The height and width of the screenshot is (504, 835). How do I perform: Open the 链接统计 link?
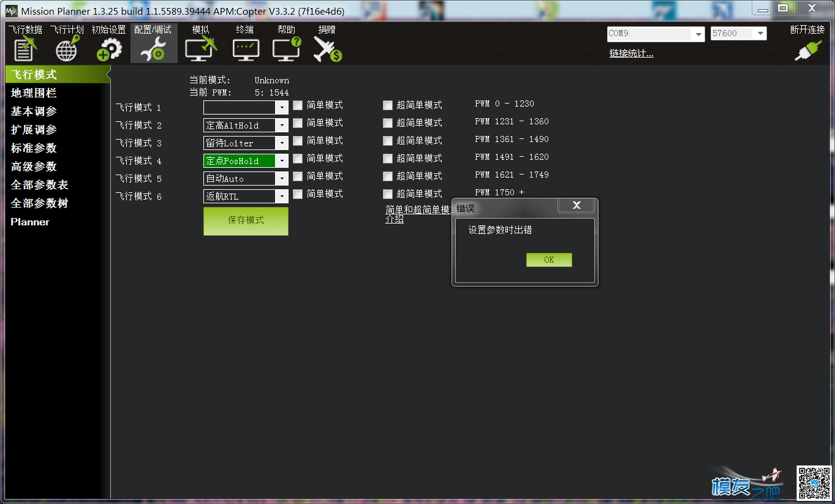pyautogui.click(x=631, y=53)
